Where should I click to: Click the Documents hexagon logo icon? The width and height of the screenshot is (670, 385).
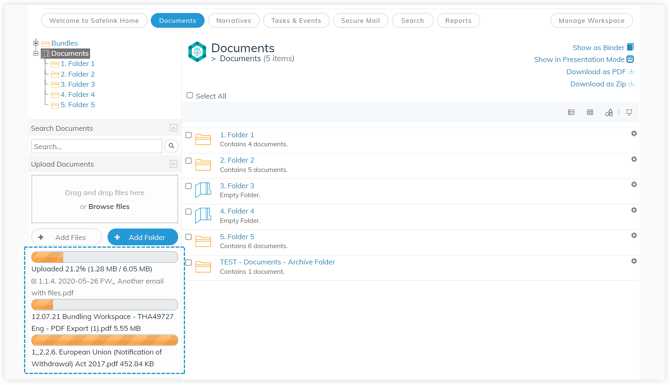197,52
